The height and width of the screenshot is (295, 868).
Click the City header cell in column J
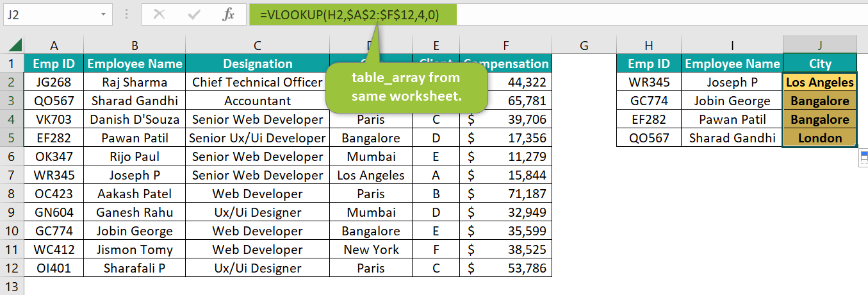pos(820,63)
